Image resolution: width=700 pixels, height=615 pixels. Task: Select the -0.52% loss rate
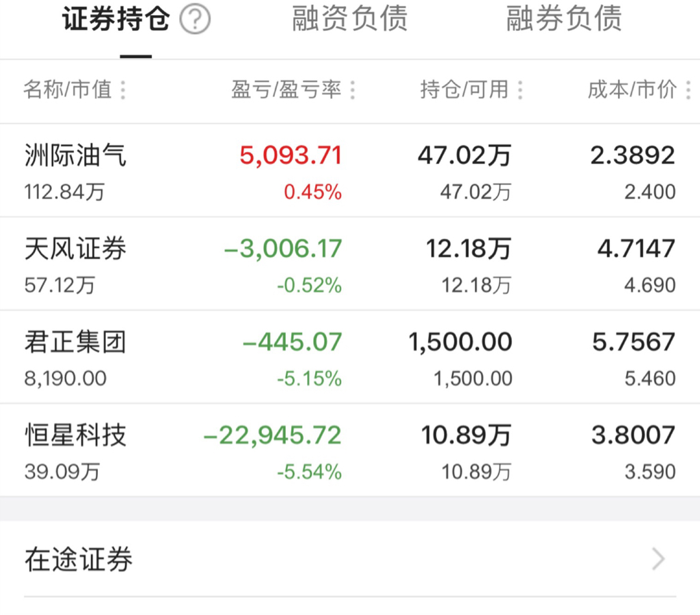[x=310, y=285]
